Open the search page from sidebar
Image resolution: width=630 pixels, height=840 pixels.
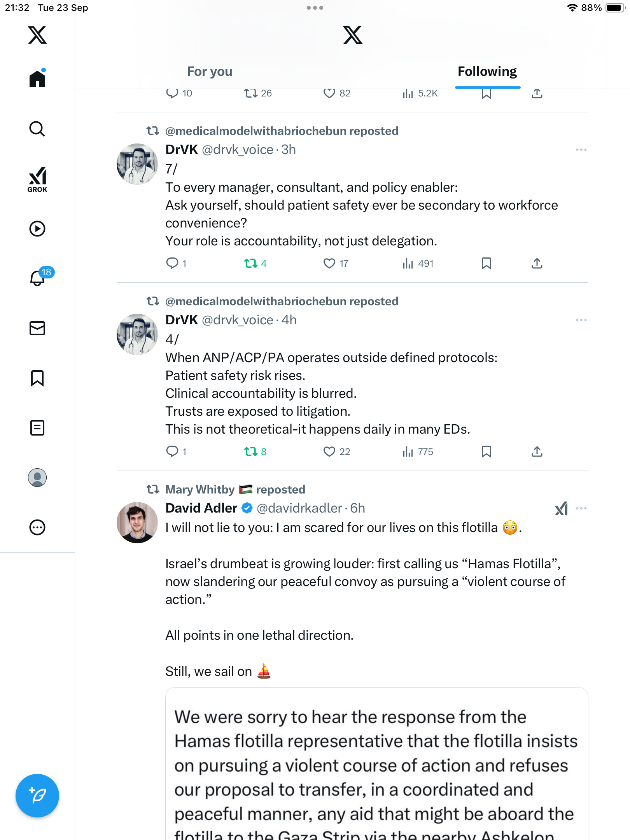click(x=37, y=129)
